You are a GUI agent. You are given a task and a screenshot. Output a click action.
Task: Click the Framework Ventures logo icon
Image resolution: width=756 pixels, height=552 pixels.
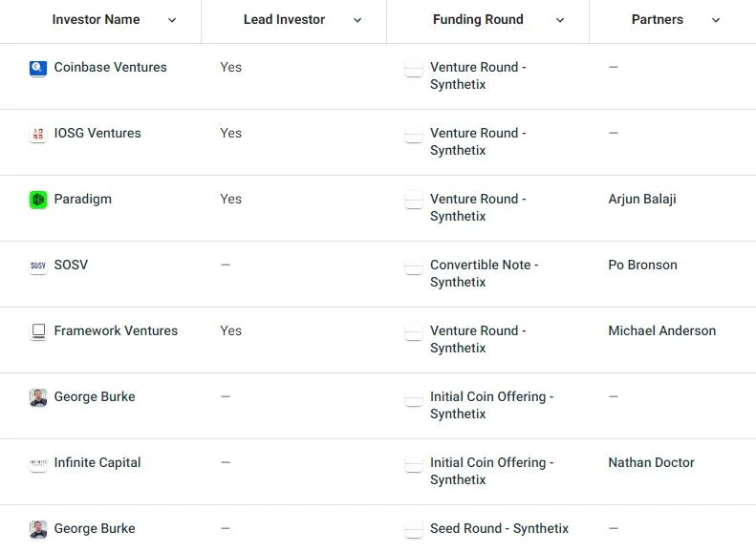pos(38,332)
